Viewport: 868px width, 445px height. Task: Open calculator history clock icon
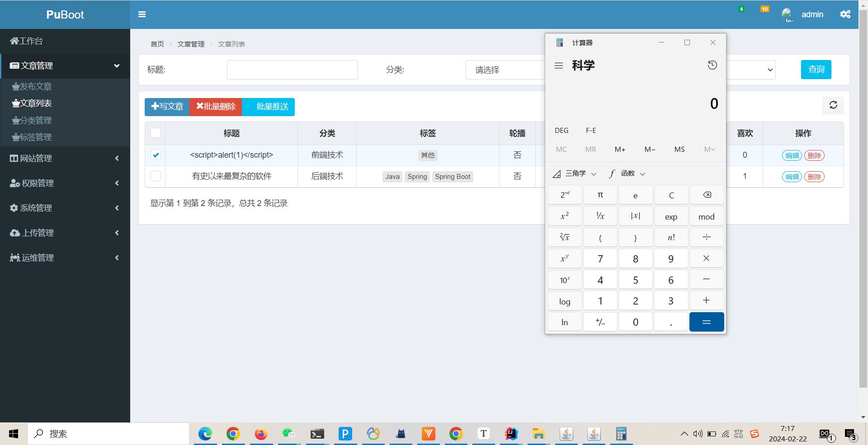click(x=712, y=65)
